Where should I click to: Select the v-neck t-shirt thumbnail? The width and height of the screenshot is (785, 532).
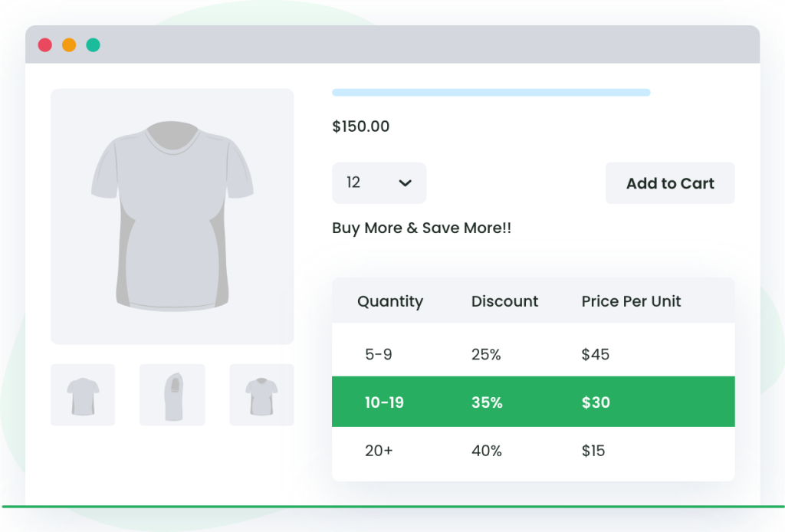coord(261,395)
